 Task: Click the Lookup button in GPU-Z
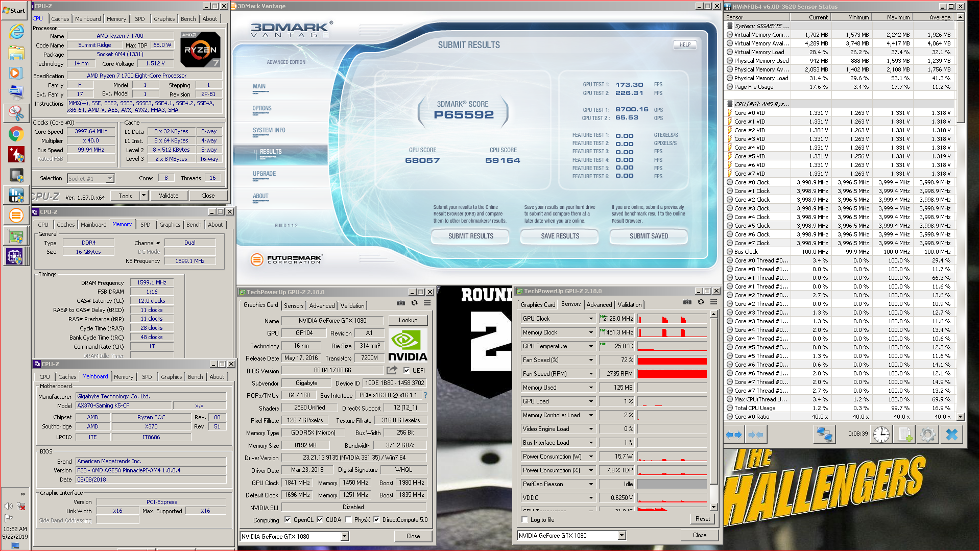coord(408,320)
